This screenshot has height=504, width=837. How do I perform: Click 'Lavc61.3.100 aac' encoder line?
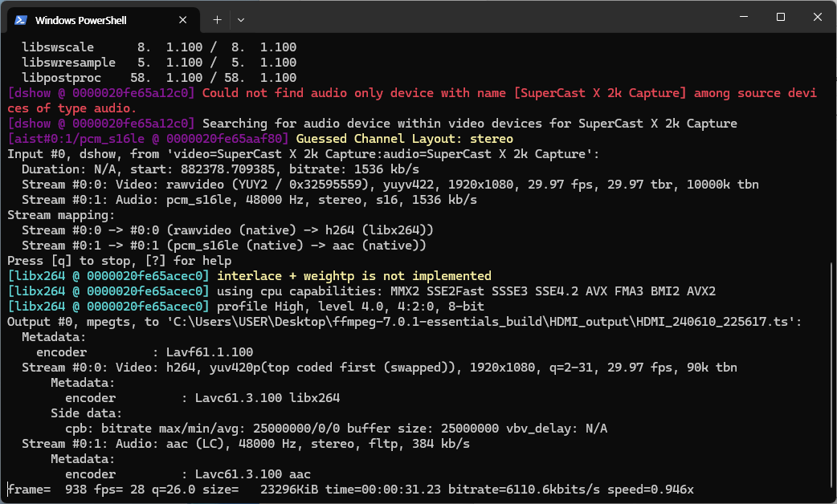[x=188, y=474]
